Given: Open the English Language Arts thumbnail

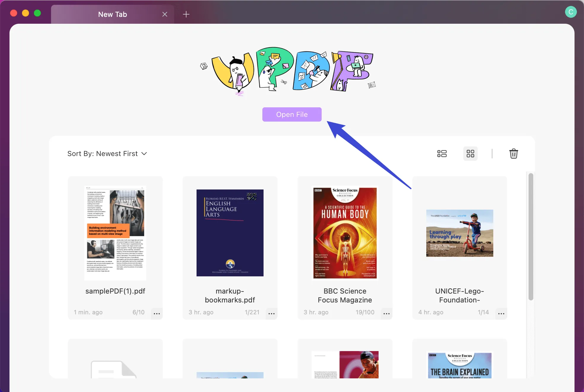Looking at the screenshot, I should [x=230, y=233].
